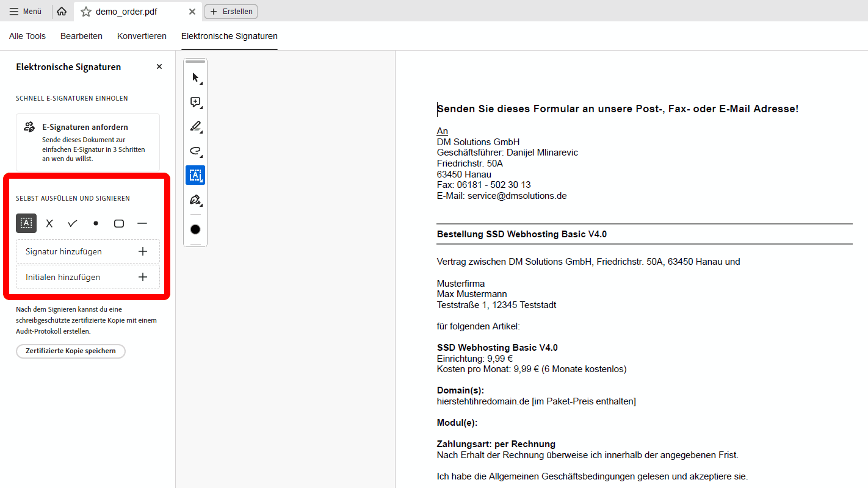Click the underlined 'An' text

[443, 131]
